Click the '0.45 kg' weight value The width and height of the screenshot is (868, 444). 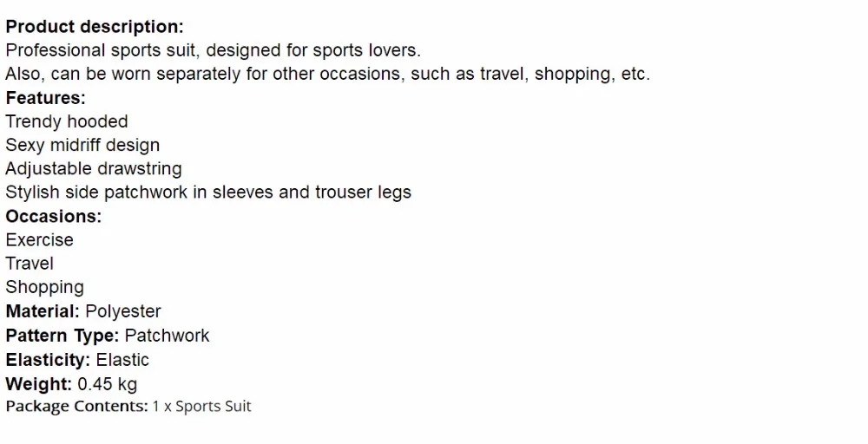click(x=108, y=384)
